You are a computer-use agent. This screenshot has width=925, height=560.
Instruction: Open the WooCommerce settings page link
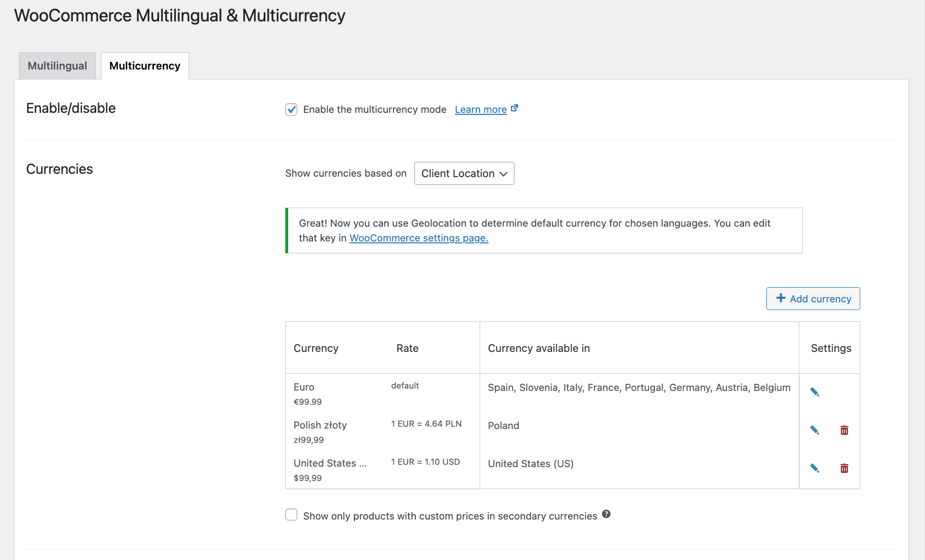pos(419,238)
